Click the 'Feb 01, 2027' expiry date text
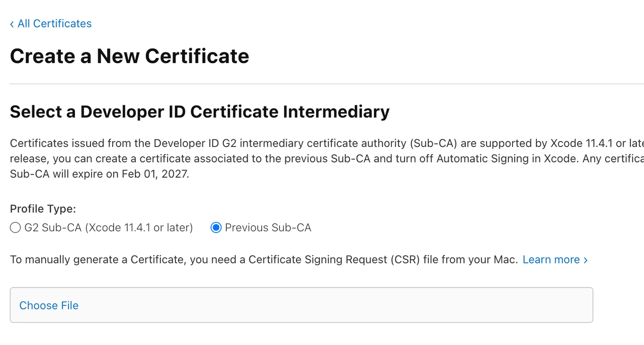This screenshot has width=644, height=345. click(x=155, y=175)
